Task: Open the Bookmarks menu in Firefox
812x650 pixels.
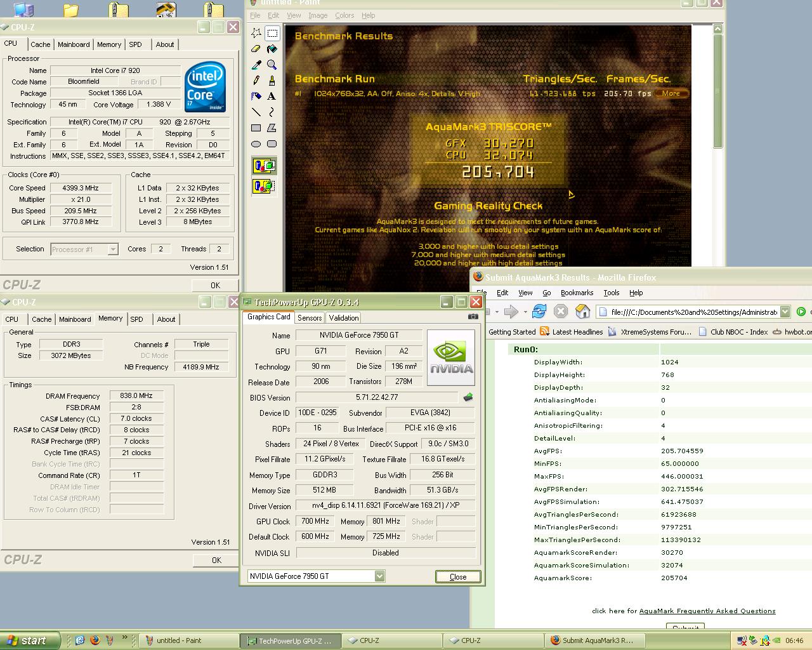Action: pos(577,293)
